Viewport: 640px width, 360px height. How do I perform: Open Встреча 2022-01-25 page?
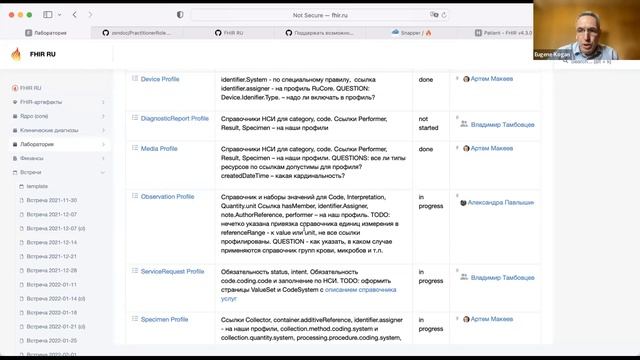pos(51,340)
